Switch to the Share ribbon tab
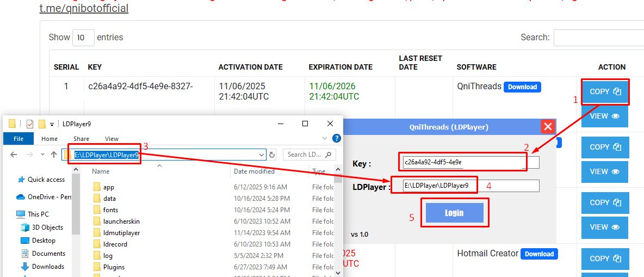Viewport: 644px width, 277px height. click(x=82, y=138)
